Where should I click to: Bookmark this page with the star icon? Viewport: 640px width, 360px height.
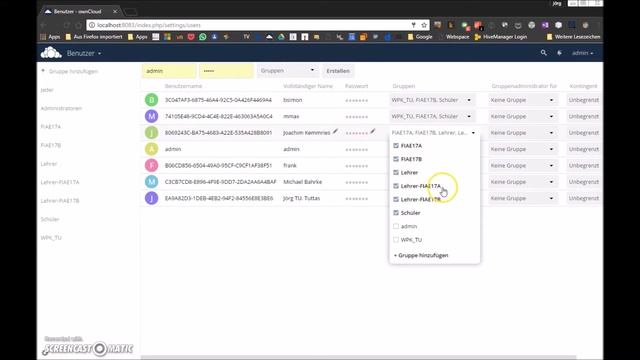click(x=424, y=25)
